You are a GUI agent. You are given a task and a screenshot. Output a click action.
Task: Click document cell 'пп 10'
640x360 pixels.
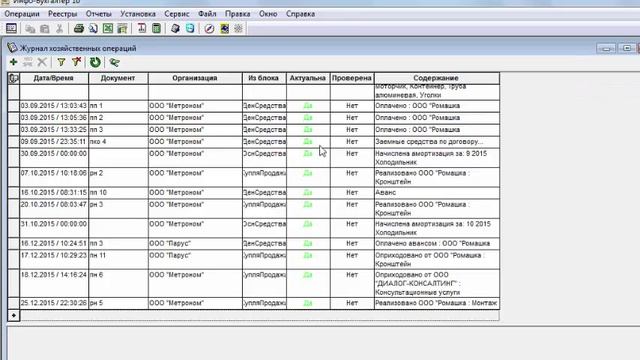point(118,193)
